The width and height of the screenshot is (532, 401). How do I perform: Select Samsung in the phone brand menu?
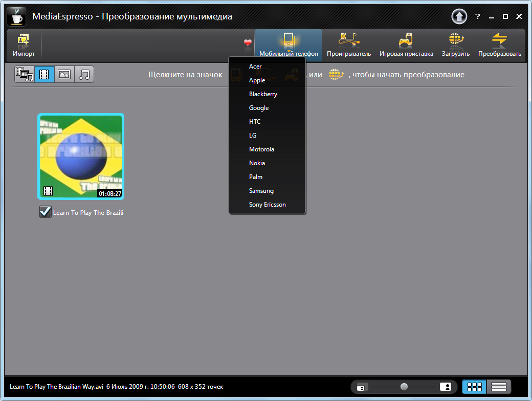pyautogui.click(x=261, y=191)
